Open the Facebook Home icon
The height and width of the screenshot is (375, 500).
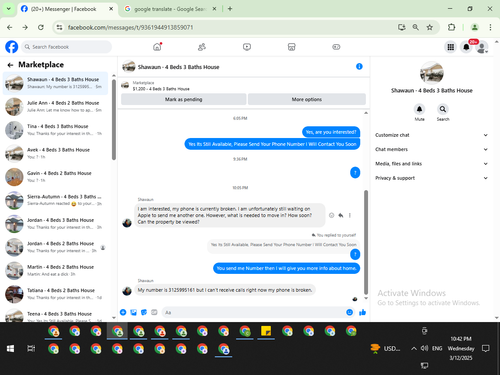157,47
